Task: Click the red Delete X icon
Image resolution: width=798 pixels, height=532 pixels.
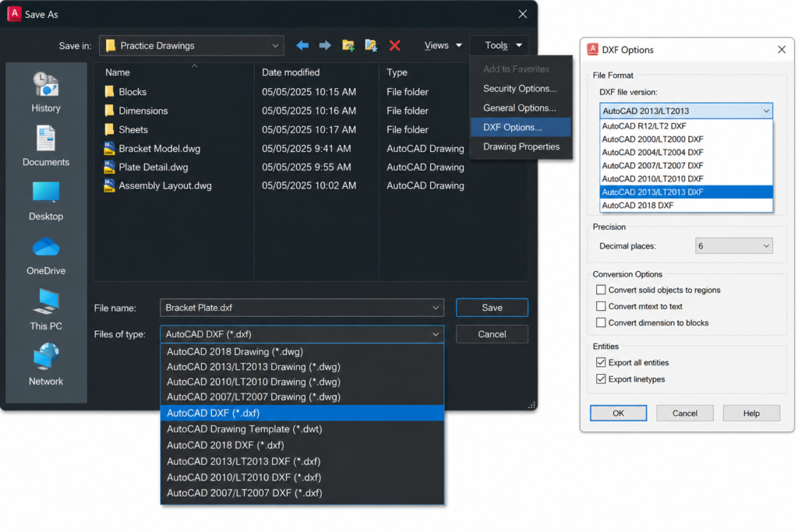Action: pyautogui.click(x=394, y=45)
